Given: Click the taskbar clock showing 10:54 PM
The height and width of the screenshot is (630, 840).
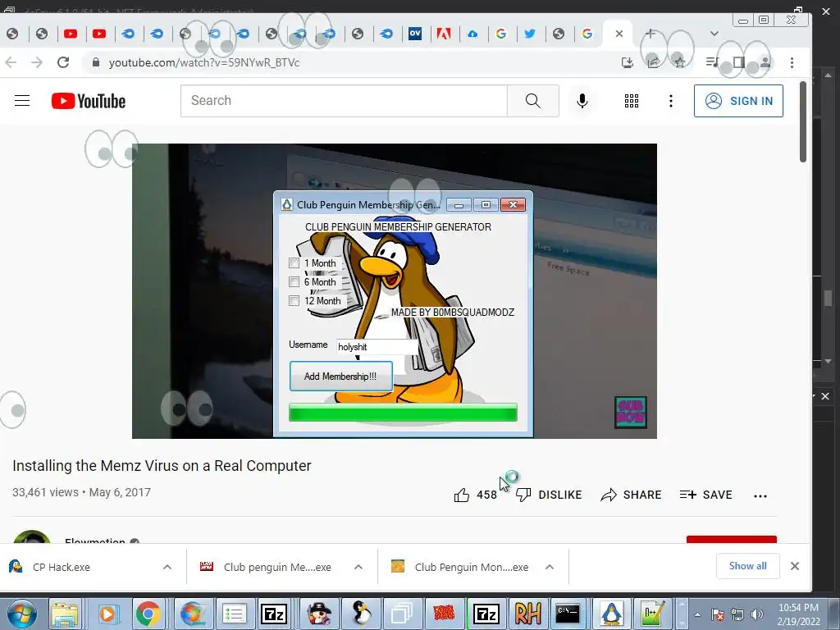Looking at the screenshot, I should coord(798,614).
